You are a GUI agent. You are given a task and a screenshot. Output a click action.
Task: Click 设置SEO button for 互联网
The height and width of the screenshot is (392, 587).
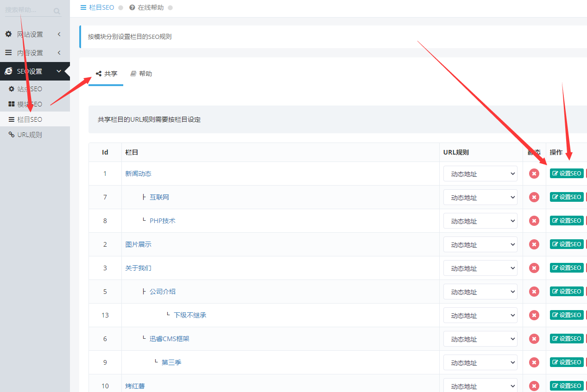click(567, 197)
